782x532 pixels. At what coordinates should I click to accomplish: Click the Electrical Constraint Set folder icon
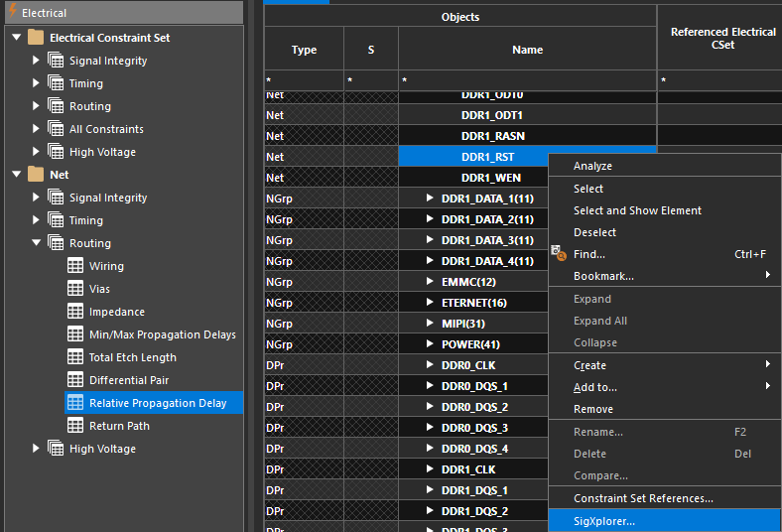[x=36, y=38]
